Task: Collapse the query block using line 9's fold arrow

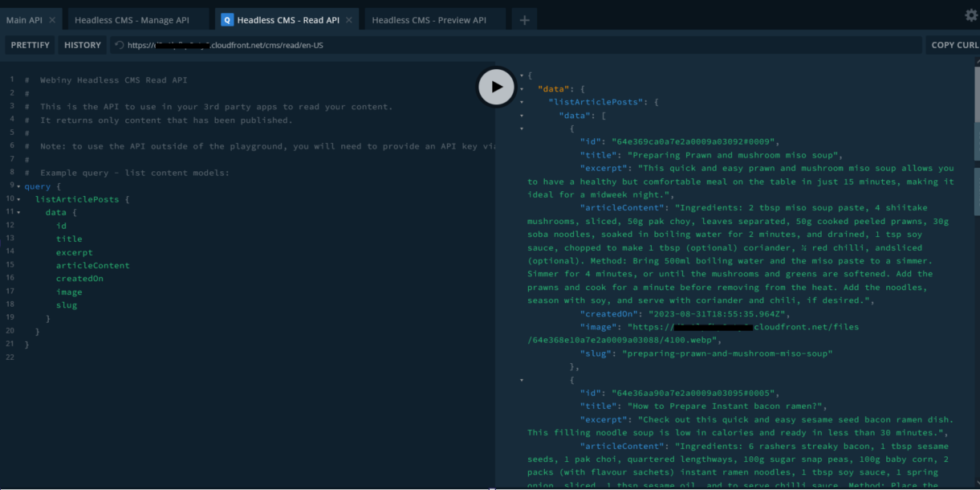Action: coord(19,186)
